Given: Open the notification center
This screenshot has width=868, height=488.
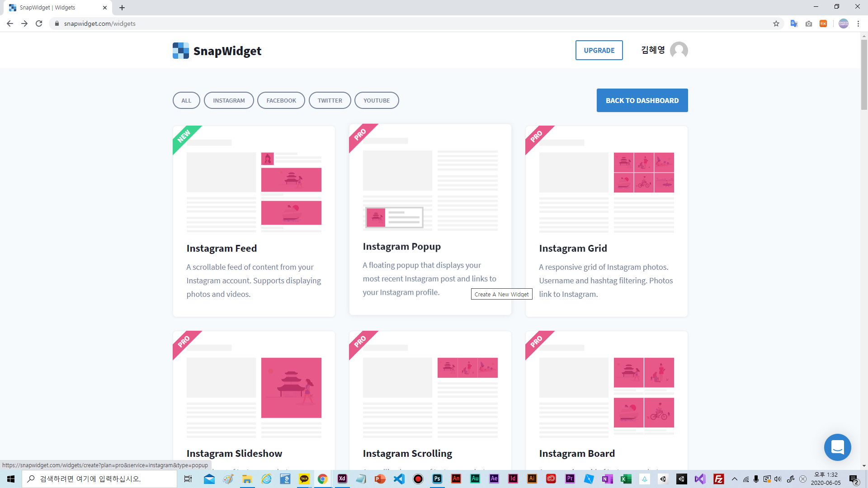Looking at the screenshot, I should coord(854,479).
